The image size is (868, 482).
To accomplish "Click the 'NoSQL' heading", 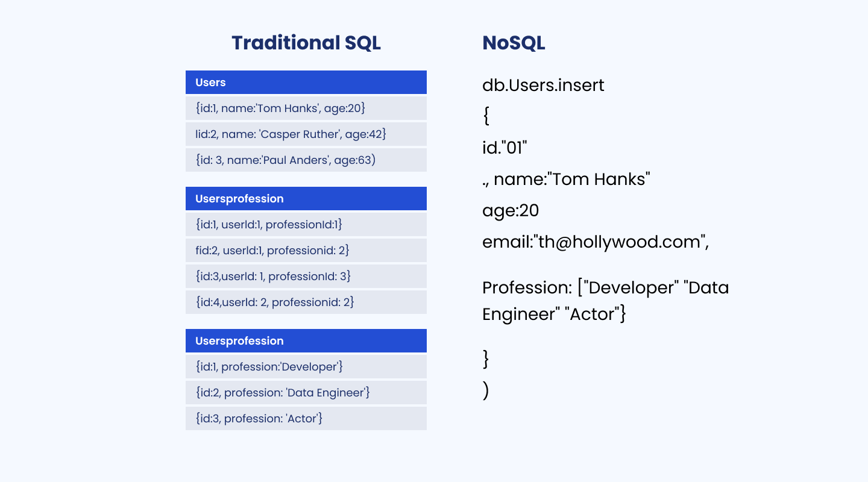I will point(514,43).
